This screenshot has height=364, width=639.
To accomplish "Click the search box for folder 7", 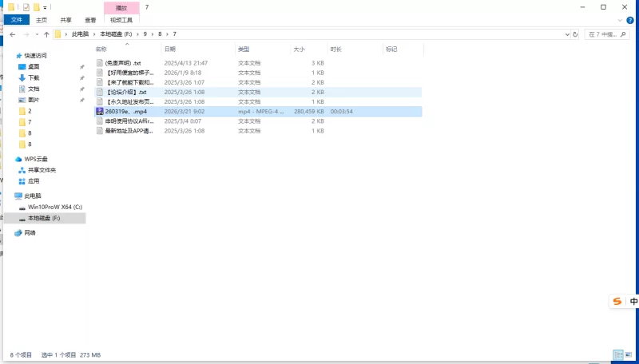I will 609,34.
